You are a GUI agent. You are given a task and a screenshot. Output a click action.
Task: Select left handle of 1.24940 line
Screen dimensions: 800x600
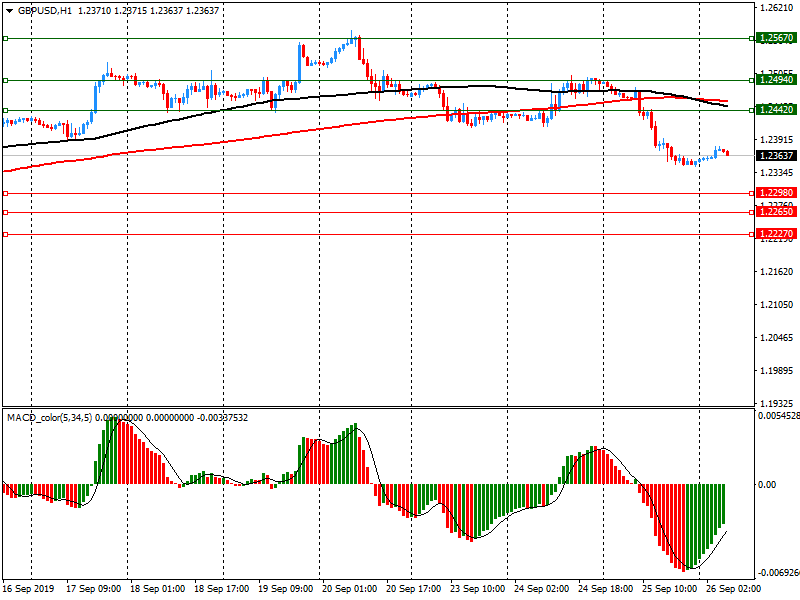point(5,80)
